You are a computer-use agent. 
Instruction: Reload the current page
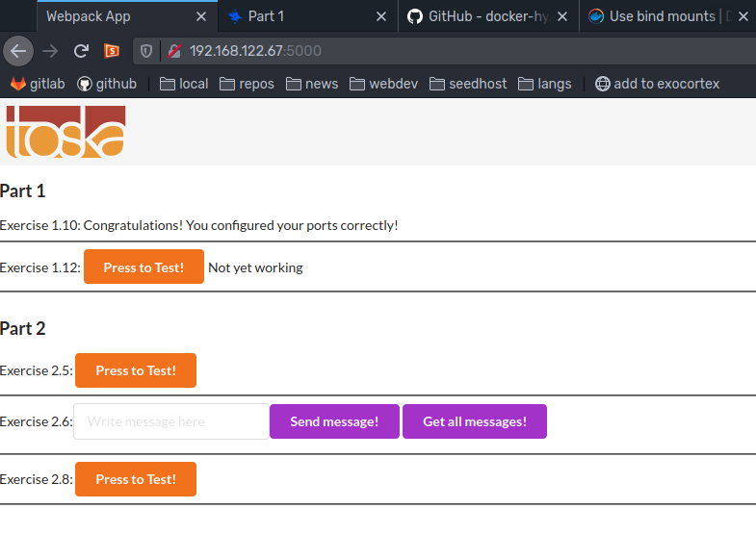pyautogui.click(x=81, y=51)
